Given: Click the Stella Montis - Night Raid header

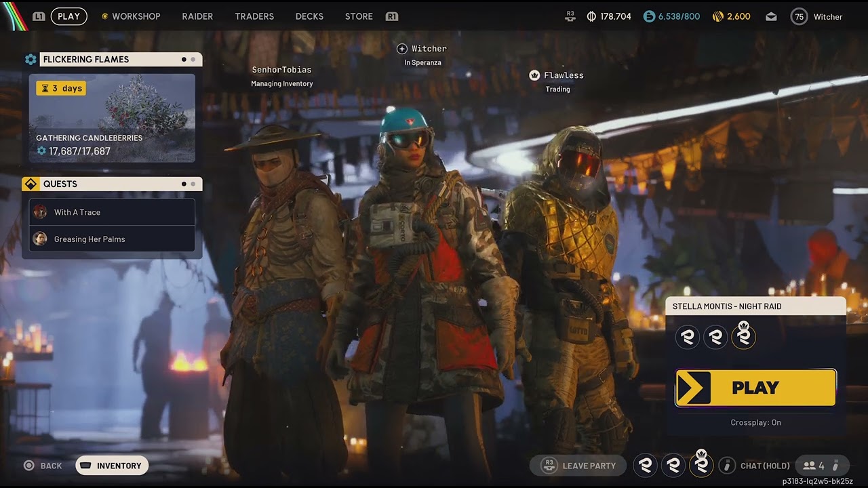Looking at the screenshot, I should pos(755,306).
